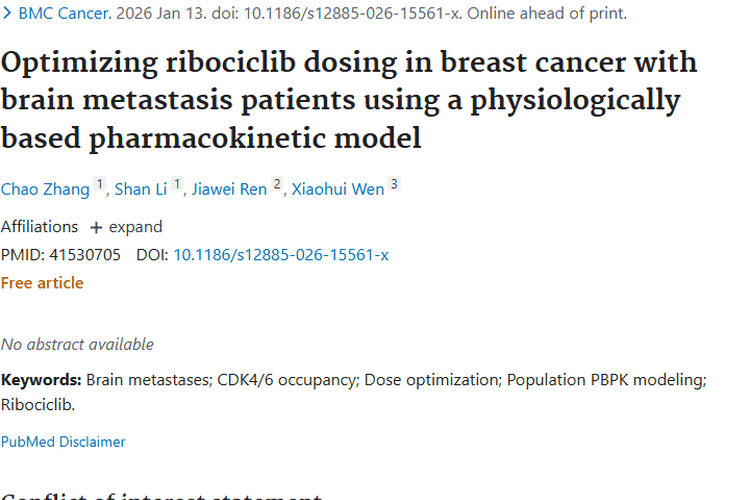Click affiliation superscript 3 beside Xiaohui Wen

[x=394, y=185]
